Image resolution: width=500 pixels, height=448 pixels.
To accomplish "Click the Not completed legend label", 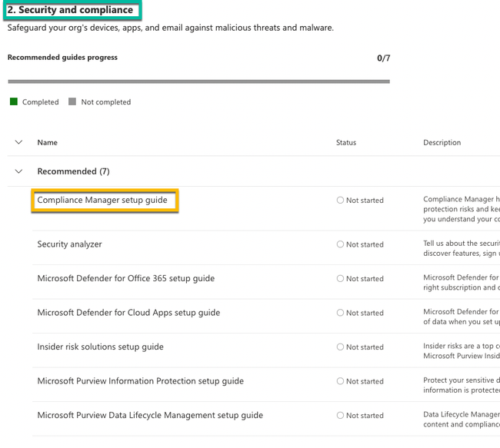I will [106, 102].
